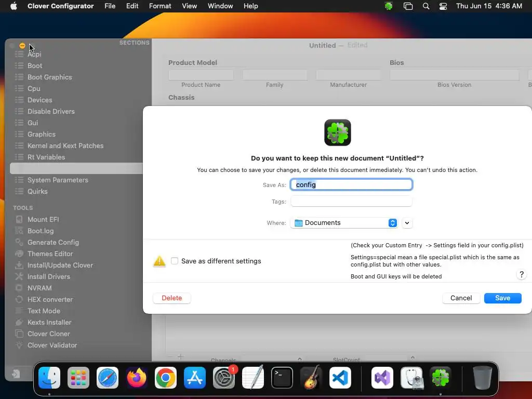Click the Save As name field
The image size is (532, 399).
coord(351,184)
